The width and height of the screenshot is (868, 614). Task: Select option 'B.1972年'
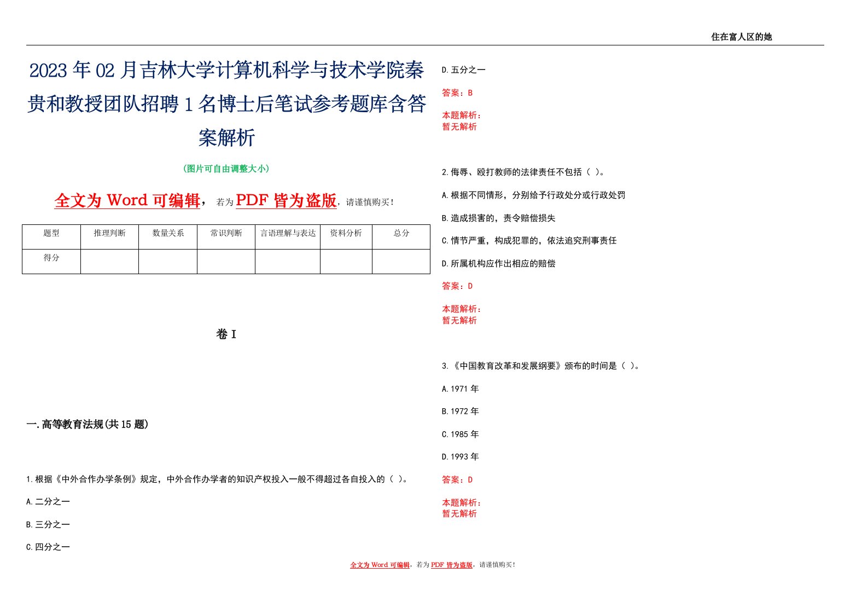point(461,412)
